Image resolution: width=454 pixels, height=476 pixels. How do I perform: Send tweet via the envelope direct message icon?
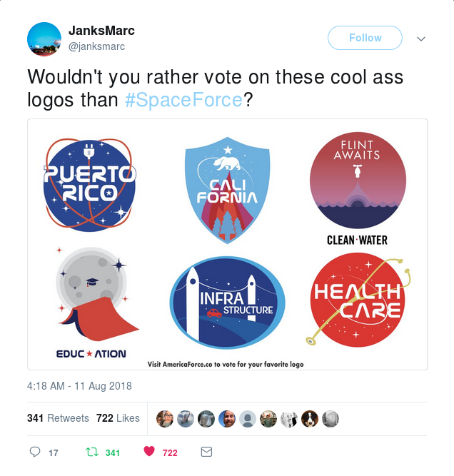(x=206, y=452)
